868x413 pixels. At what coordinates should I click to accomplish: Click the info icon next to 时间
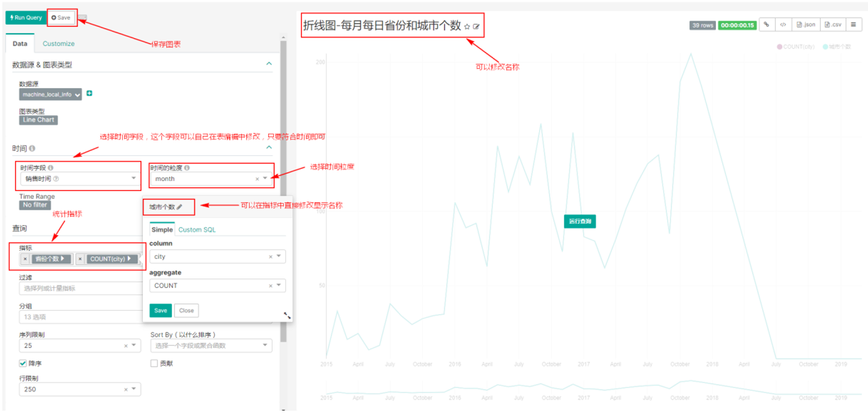[32, 149]
